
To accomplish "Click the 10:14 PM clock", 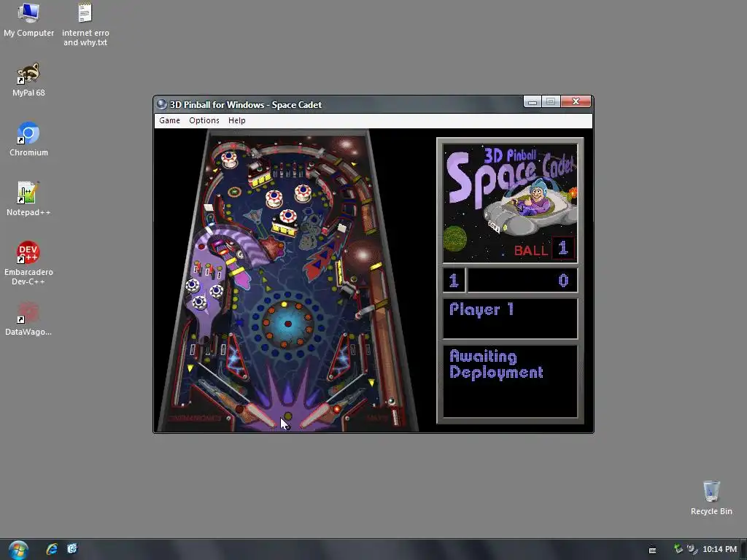I will pos(719,549).
